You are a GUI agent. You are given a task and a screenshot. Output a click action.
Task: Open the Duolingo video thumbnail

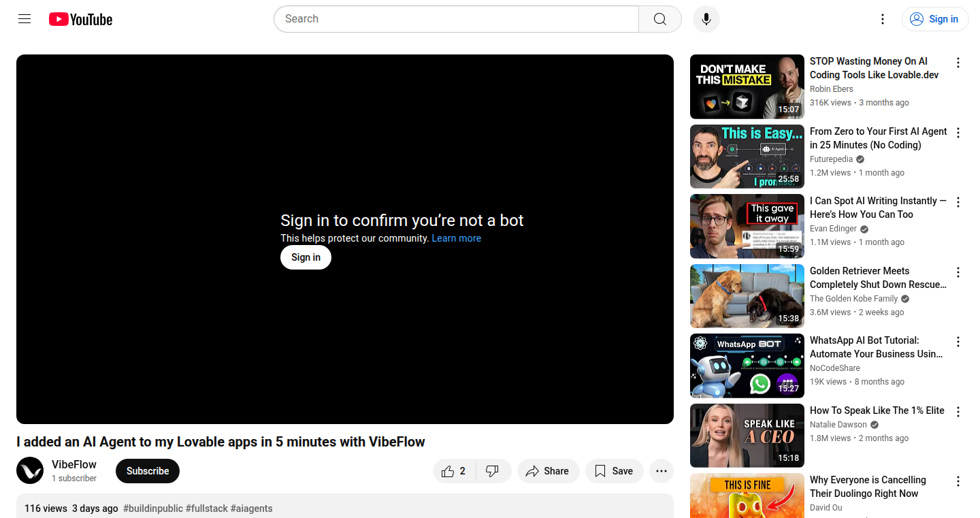coord(747,496)
